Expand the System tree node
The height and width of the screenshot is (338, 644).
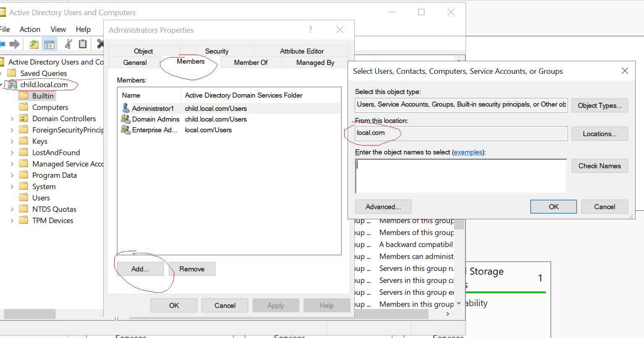12,187
